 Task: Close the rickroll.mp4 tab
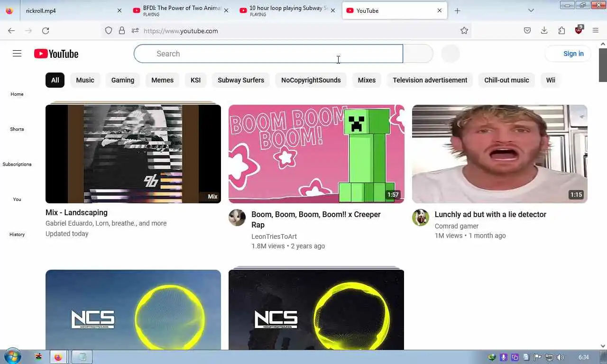coord(120,10)
